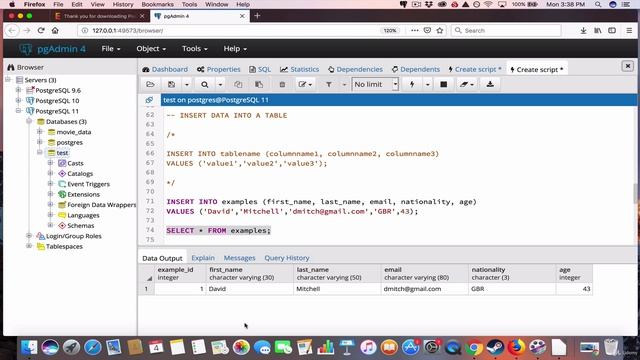Expand the PostgreSQL 9.6 server node
The width and height of the screenshot is (640, 360).
pos(18,90)
